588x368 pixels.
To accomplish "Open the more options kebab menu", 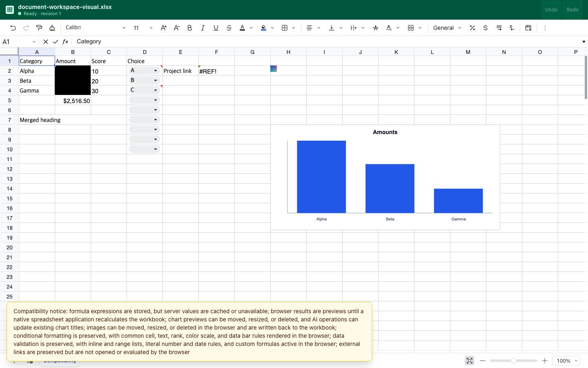I will (x=545, y=28).
